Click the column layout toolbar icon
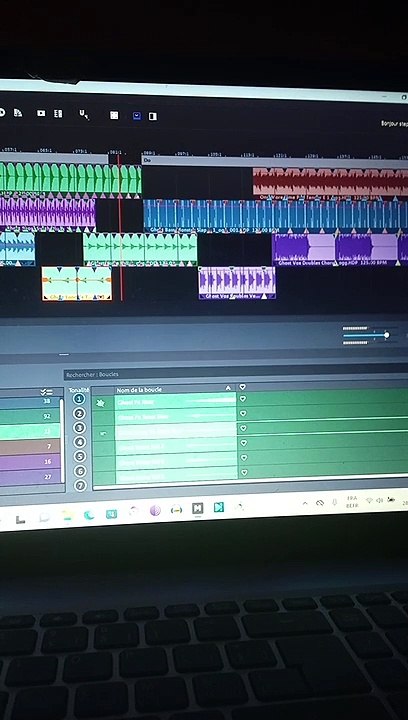Screen dimensions: 408x720 coord(58,113)
